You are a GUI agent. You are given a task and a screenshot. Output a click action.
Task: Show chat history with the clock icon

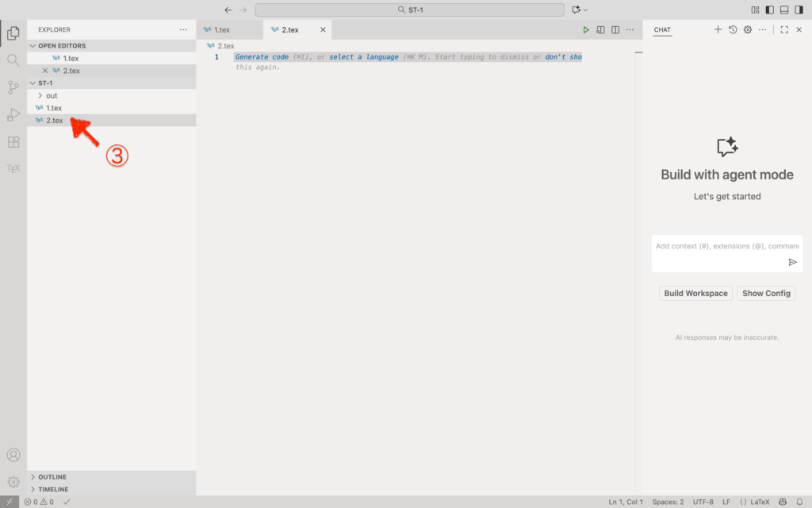[x=733, y=29]
